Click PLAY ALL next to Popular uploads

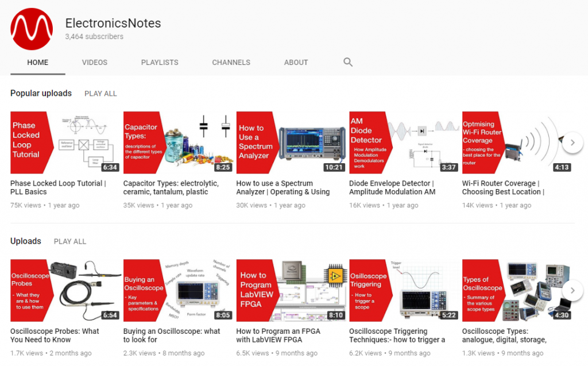click(x=100, y=94)
